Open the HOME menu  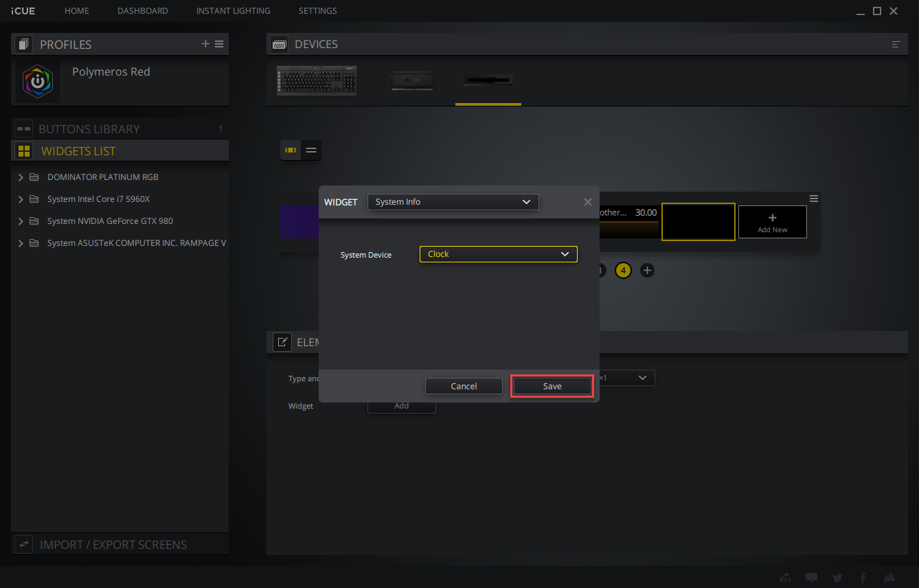(x=77, y=11)
